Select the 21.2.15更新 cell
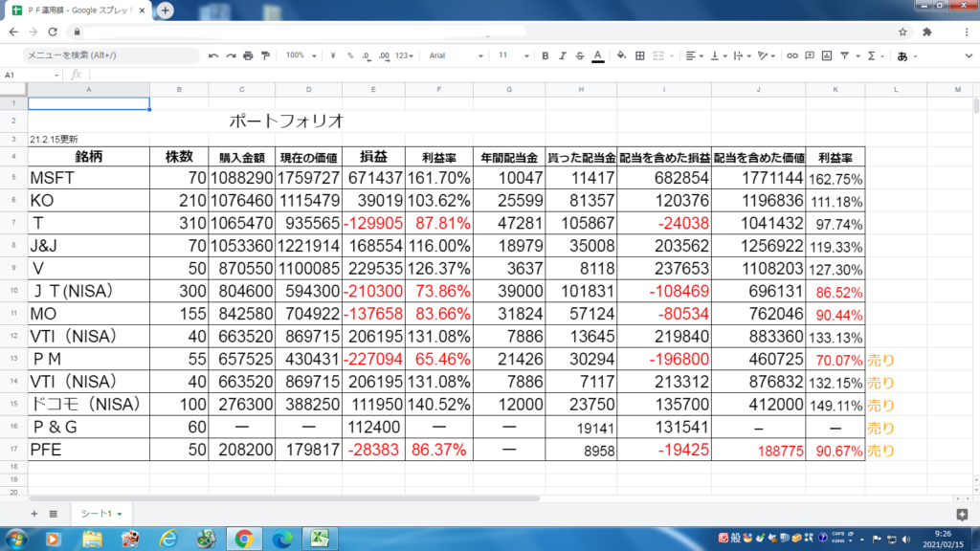The height and width of the screenshot is (551, 980). pyautogui.click(x=89, y=140)
